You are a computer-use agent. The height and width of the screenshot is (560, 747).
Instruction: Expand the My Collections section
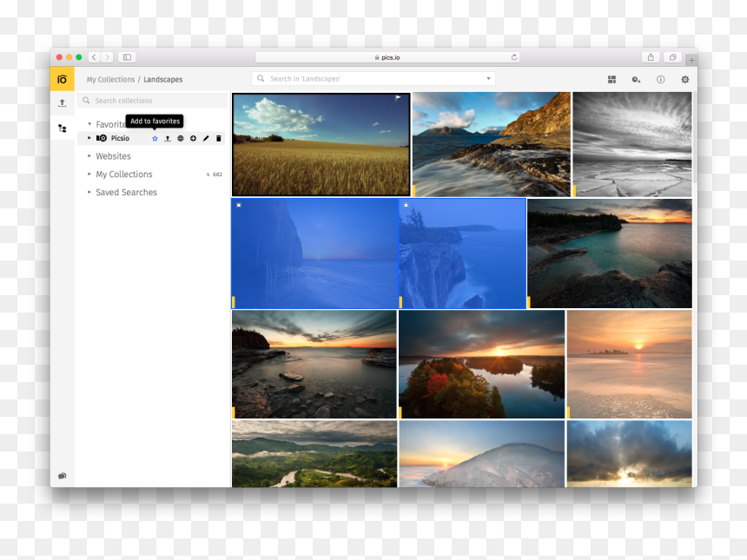pos(89,174)
